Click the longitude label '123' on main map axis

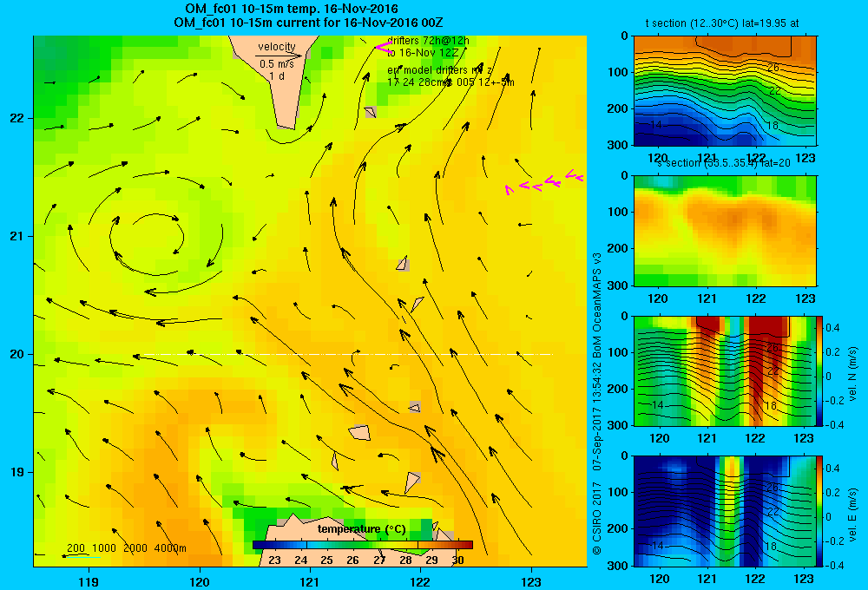coord(531,581)
